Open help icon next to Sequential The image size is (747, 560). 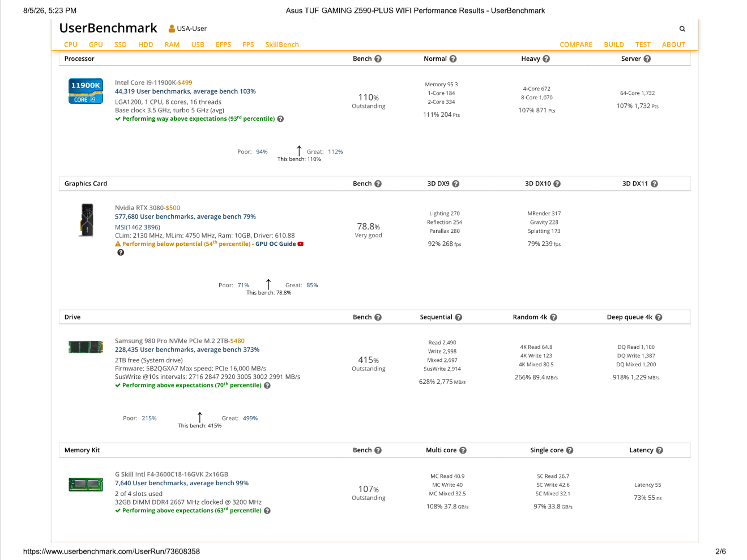point(459,317)
